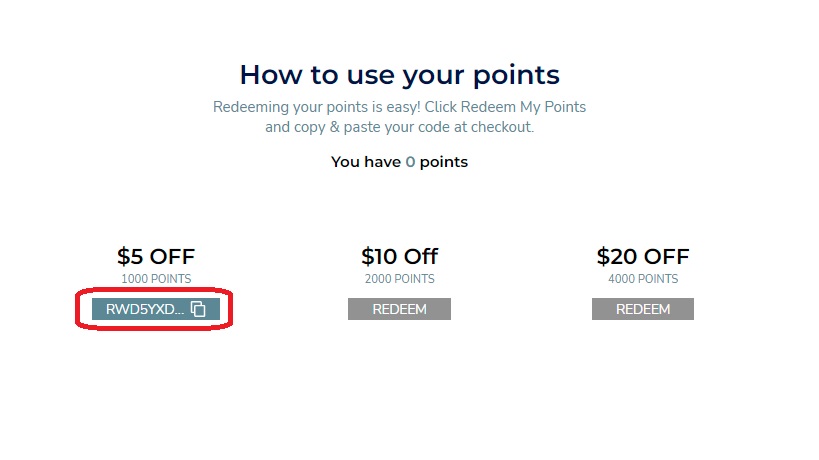Click the How to use your points heading
819x460 pixels.
400,75
